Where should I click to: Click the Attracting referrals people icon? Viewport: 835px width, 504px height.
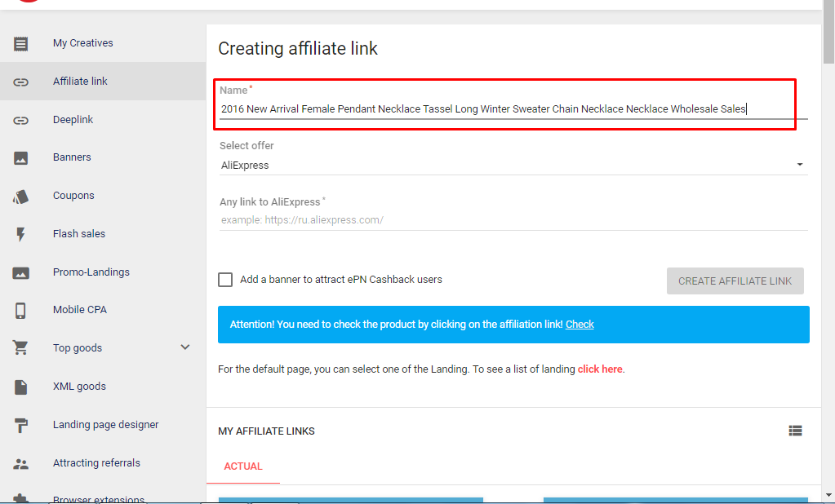coord(20,463)
